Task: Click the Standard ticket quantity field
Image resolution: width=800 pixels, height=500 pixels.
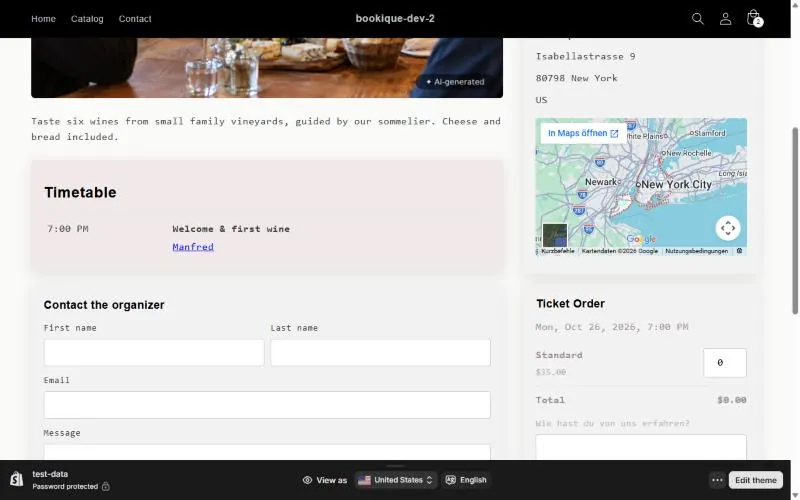Action: pos(724,363)
